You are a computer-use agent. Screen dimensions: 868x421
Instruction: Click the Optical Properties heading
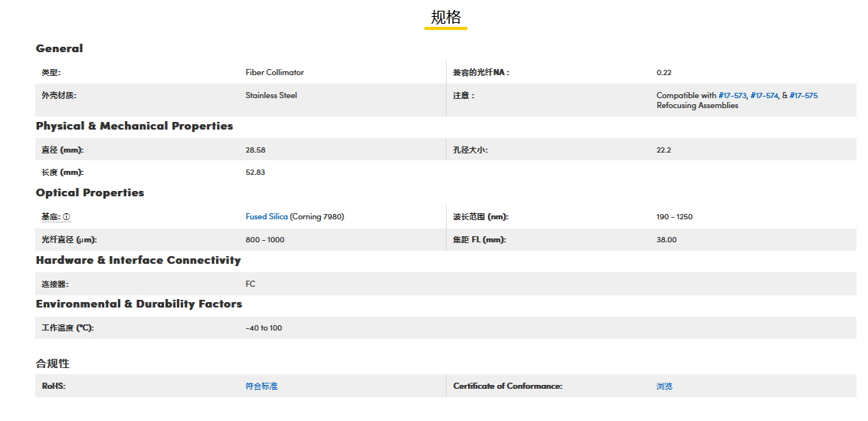90,192
